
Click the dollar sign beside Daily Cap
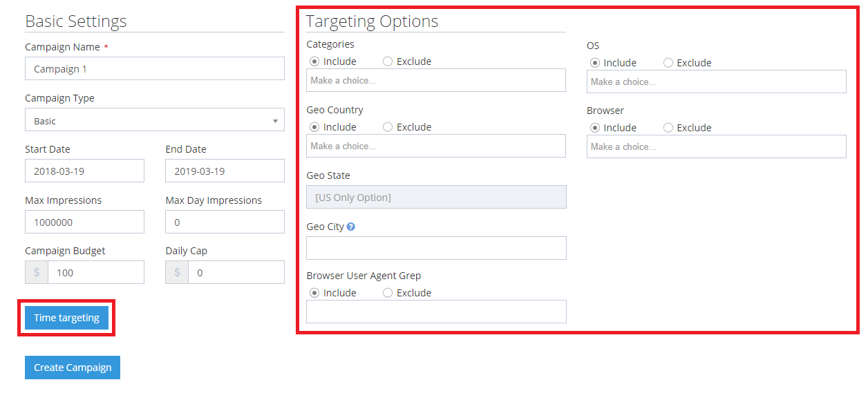pyautogui.click(x=176, y=272)
